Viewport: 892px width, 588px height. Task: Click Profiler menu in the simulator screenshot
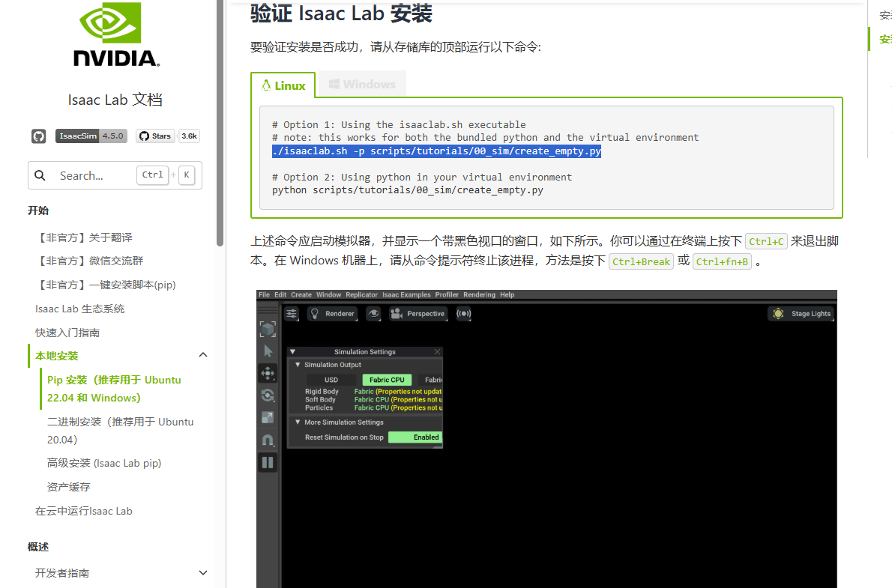point(447,294)
